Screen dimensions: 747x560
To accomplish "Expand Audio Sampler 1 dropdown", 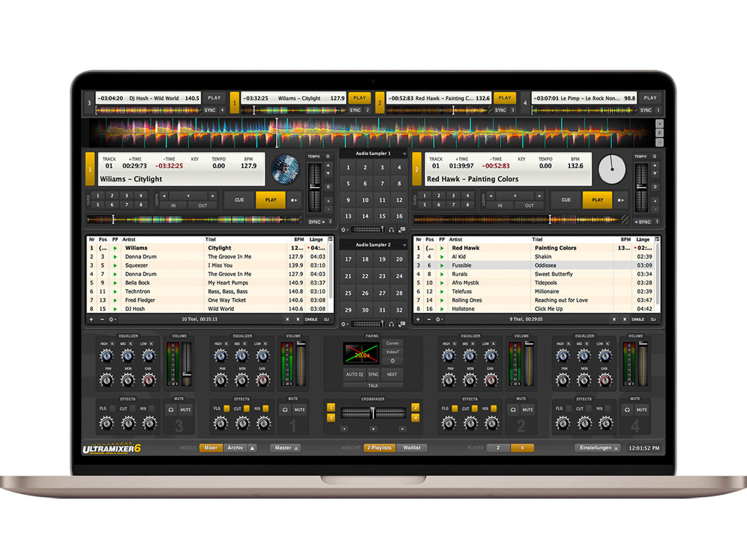I will coord(404,154).
